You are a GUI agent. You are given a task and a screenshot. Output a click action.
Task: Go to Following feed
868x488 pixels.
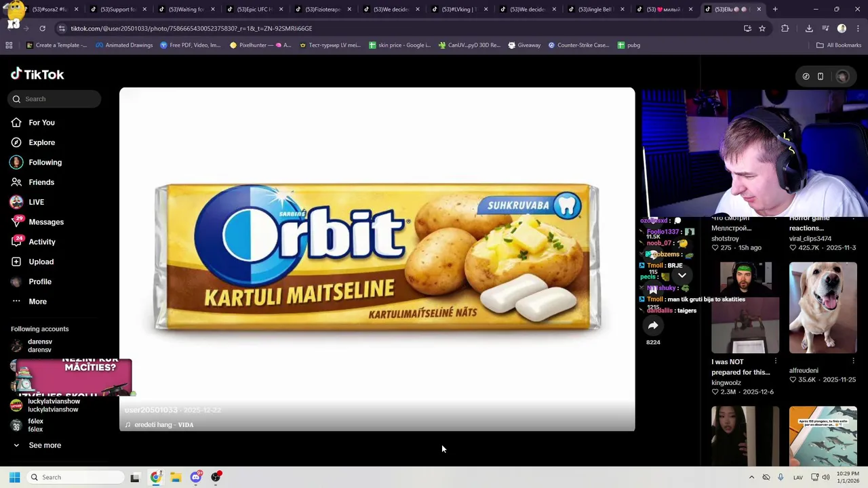pyautogui.click(x=45, y=162)
